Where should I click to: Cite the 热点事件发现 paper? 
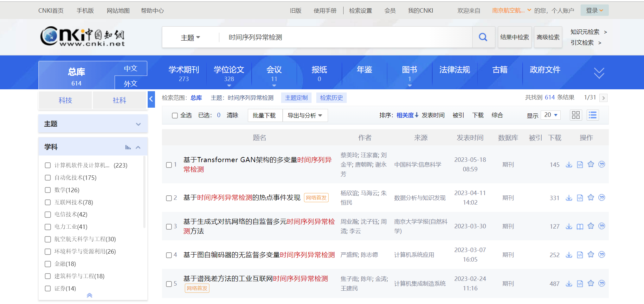coord(602,197)
